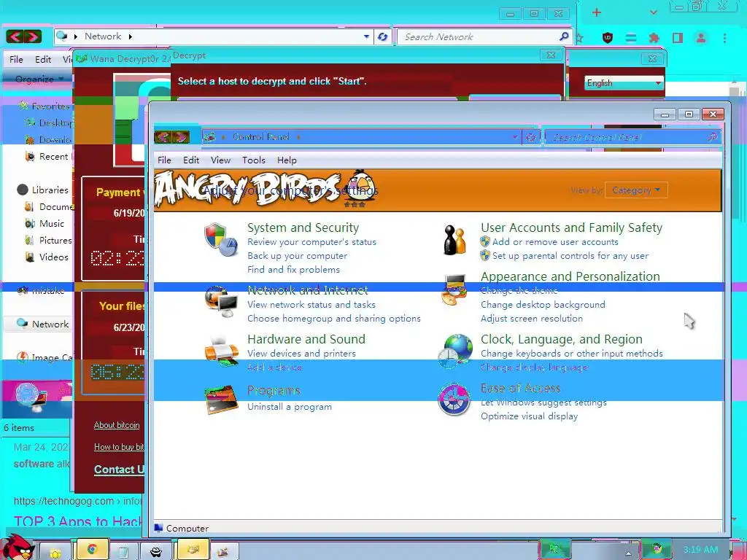Open Clock, Language, and Region icon
The width and height of the screenshot is (747, 560).
point(454,351)
